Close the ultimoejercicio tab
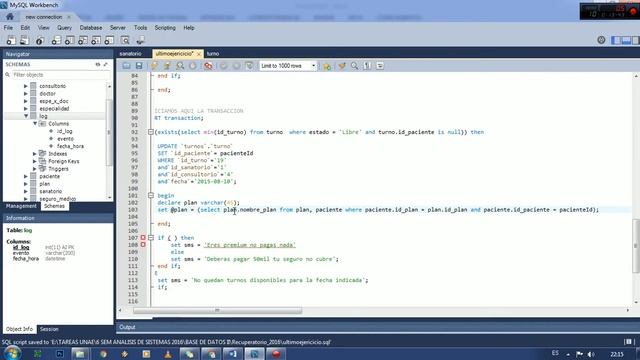 pos(199,54)
